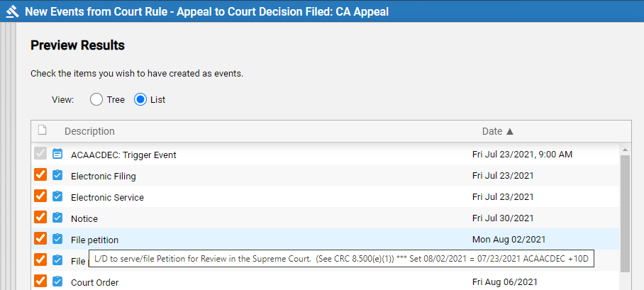The image size is (644, 290).
Task: Sort by the Description column header
Action: pyautogui.click(x=89, y=131)
